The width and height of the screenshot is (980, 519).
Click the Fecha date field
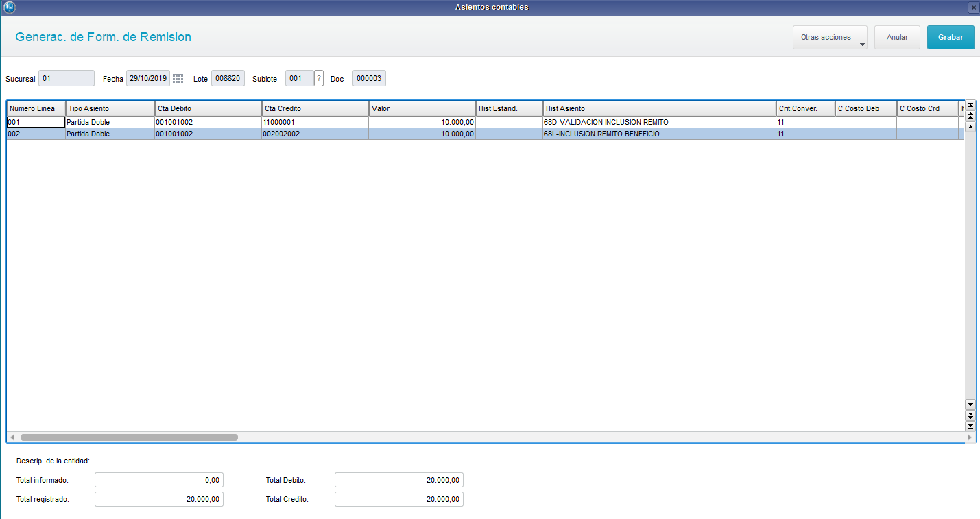click(147, 78)
